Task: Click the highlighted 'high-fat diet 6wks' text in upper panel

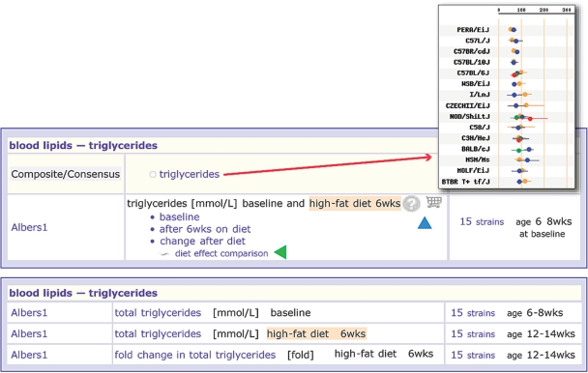Action: [x=355, y=203]
